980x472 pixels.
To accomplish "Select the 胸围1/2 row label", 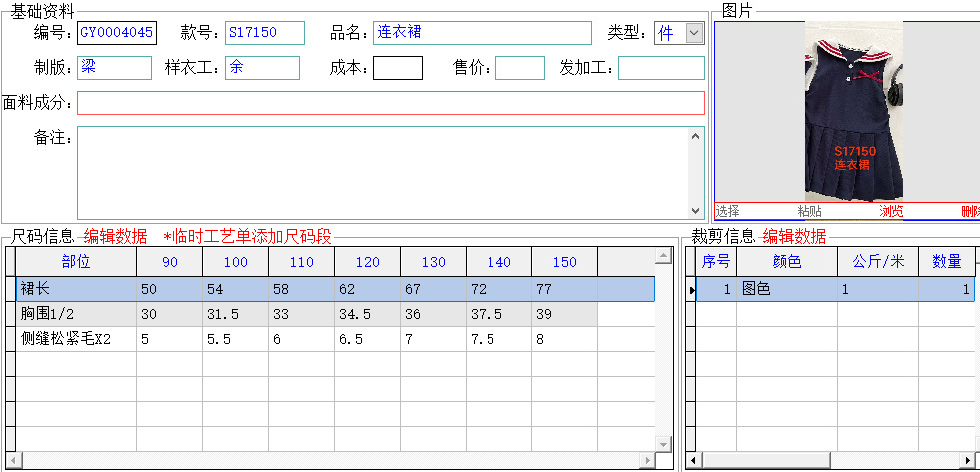I will pyautogui.click(x=76, y=314).
